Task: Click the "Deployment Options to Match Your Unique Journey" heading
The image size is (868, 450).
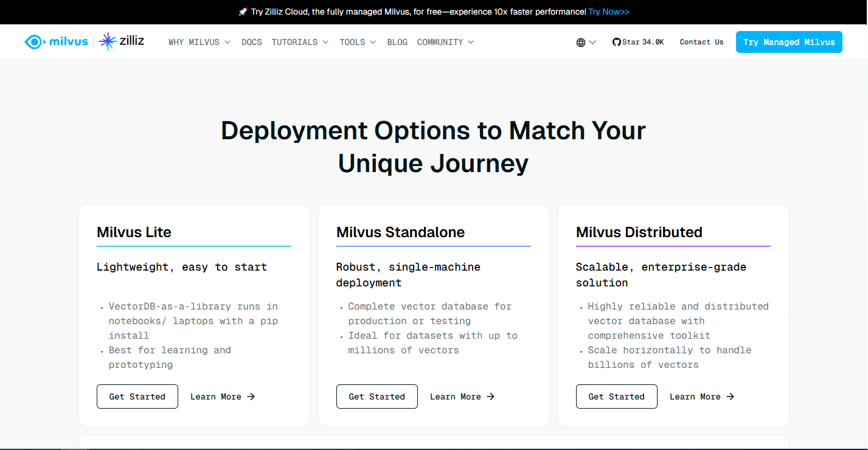Action: (x=433, y=147)
